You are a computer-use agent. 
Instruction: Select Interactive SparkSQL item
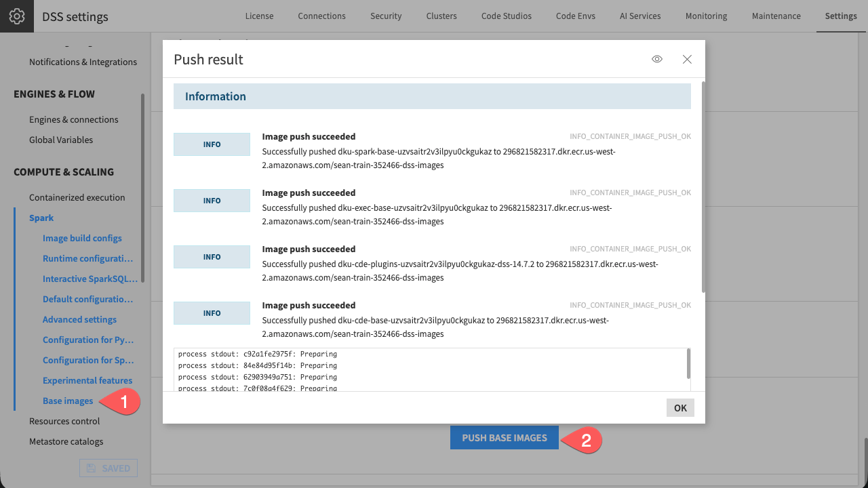90,279
